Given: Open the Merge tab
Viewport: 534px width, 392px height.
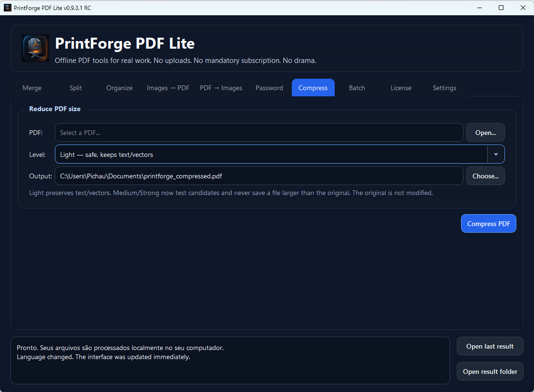Looking at the screenshot, I should (x=32, y=88).
